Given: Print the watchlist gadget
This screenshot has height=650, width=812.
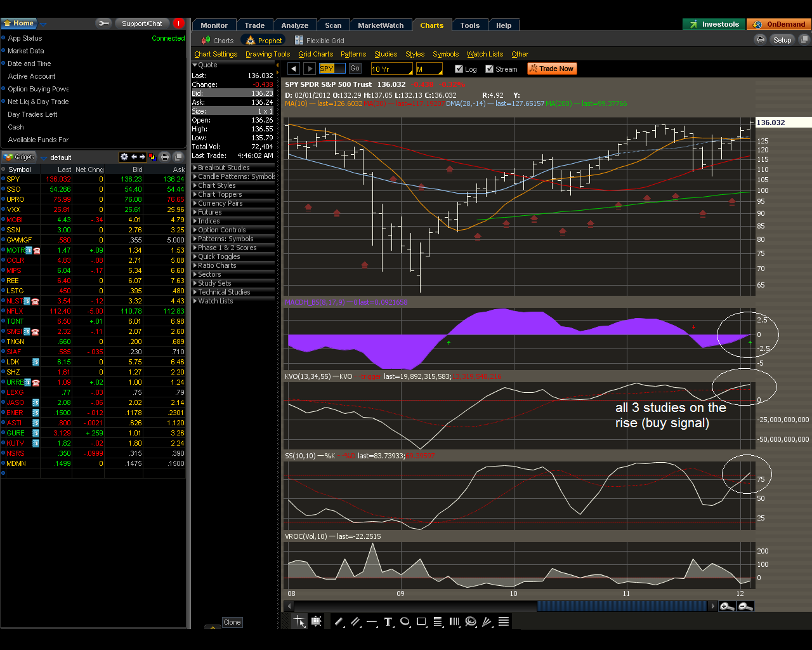Looking at the screenshot, I should pyautogui.click(x=165, y=157).
